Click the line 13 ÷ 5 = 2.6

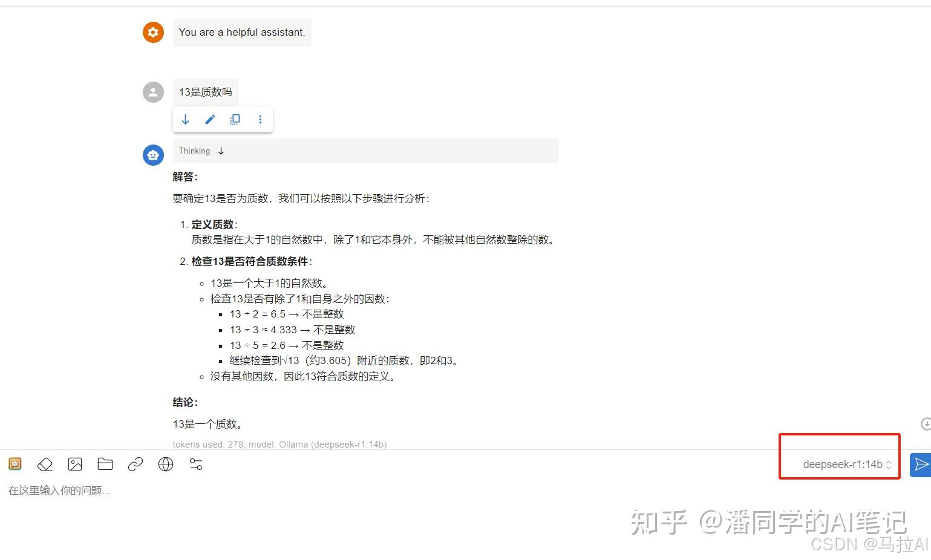click(287, 345)
